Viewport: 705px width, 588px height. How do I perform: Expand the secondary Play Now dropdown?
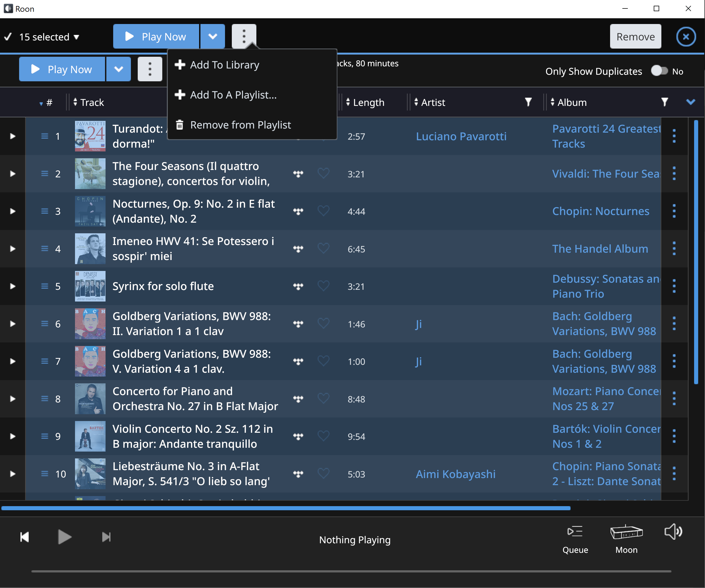click(120, 70)
